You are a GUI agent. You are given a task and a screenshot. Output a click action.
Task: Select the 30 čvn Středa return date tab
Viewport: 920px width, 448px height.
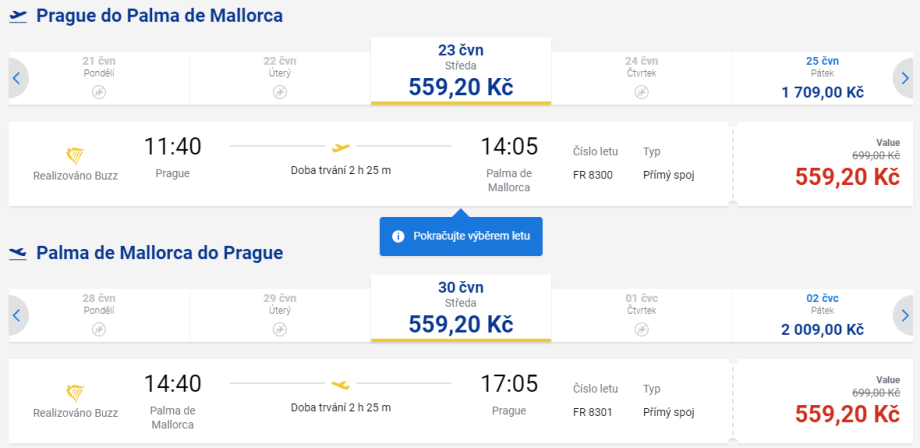pos(460,308)
